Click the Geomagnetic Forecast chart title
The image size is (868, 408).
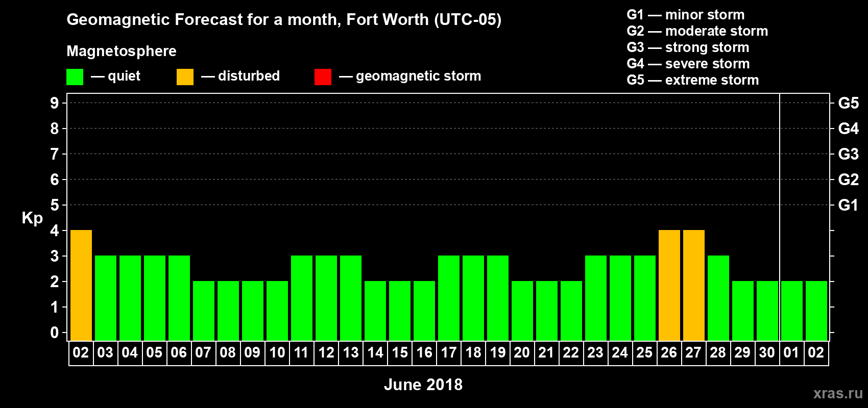(x=284, y=19)
